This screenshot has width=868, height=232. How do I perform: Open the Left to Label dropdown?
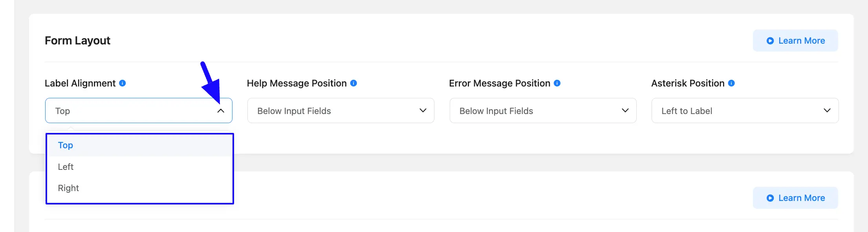(745, 110)
